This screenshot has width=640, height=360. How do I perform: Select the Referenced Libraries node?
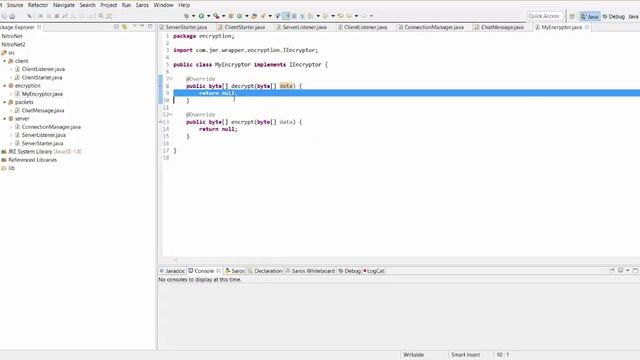click(29, 160)
